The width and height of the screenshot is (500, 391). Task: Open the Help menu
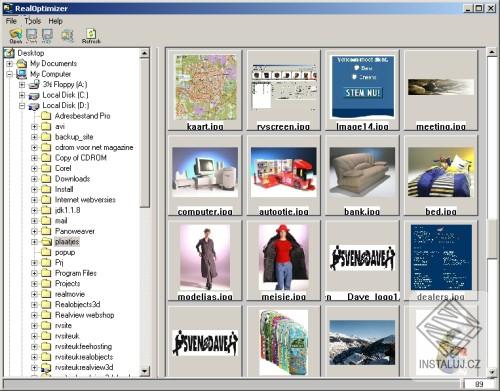coord(55,21)
